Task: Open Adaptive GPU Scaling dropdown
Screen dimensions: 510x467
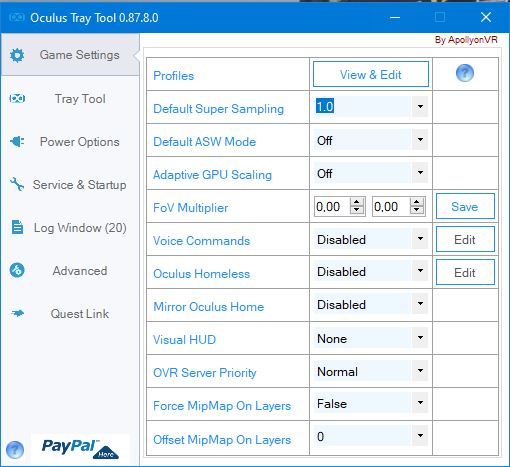Action: 420,173
